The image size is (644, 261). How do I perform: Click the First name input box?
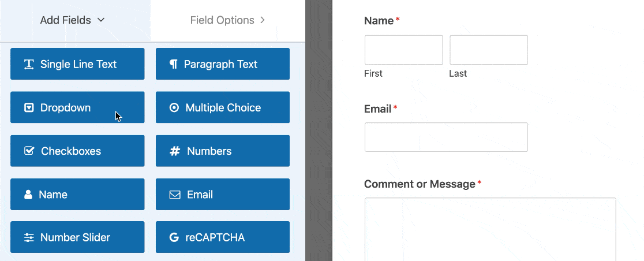tap(403, 50)
